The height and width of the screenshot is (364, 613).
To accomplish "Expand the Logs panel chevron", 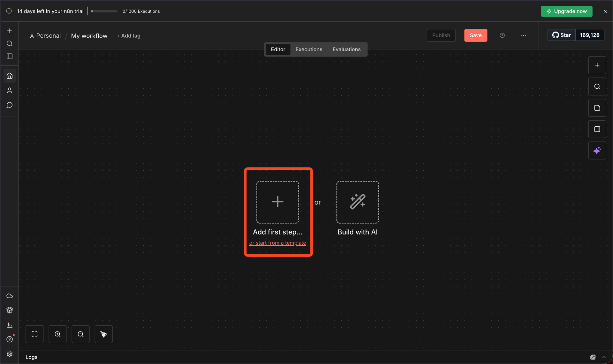I will 604,357.
